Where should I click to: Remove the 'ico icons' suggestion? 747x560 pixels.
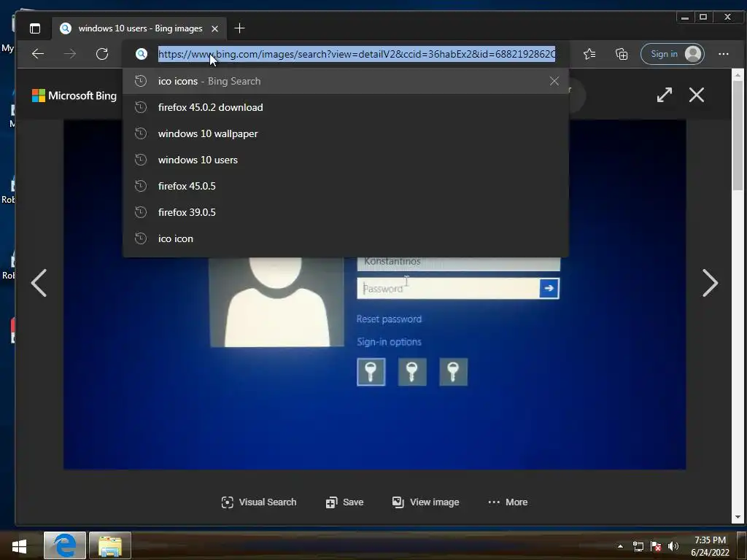[x=554, y=81]
